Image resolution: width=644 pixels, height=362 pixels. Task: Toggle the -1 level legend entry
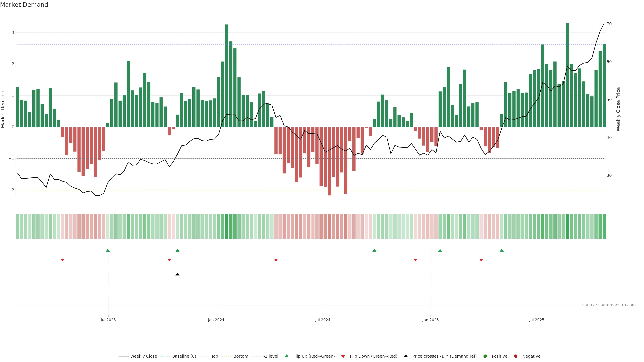point(271,356)
